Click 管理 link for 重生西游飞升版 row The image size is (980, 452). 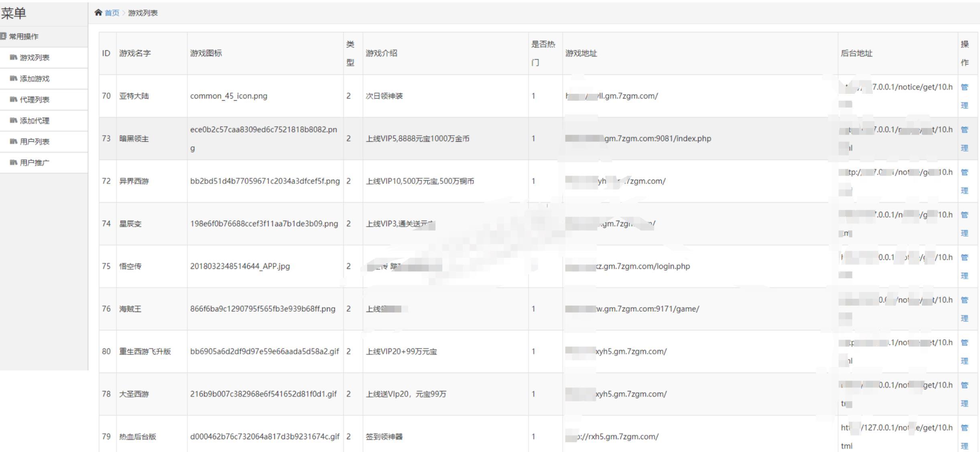point(964,351)
